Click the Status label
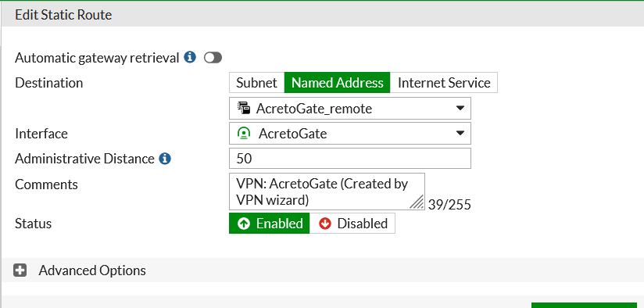This screenshot has height=308, width=644. [34, 224]
